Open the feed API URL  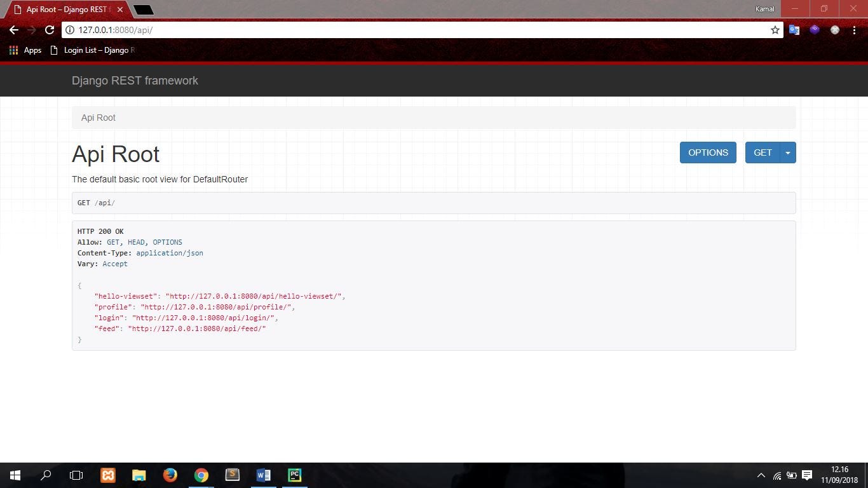pos(197,329)
